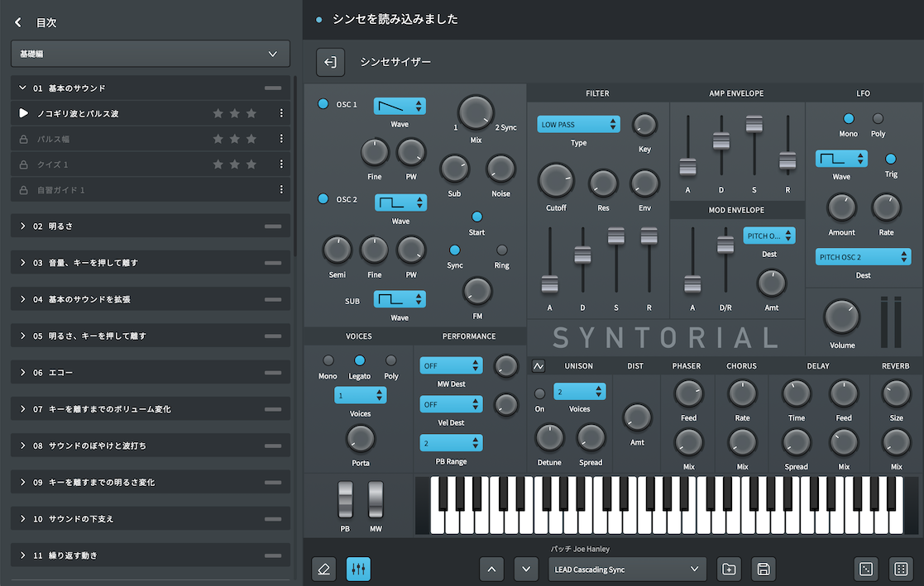Toggle the mixer sliders icon button
The image size is (924, 586).
coord(358,569)
